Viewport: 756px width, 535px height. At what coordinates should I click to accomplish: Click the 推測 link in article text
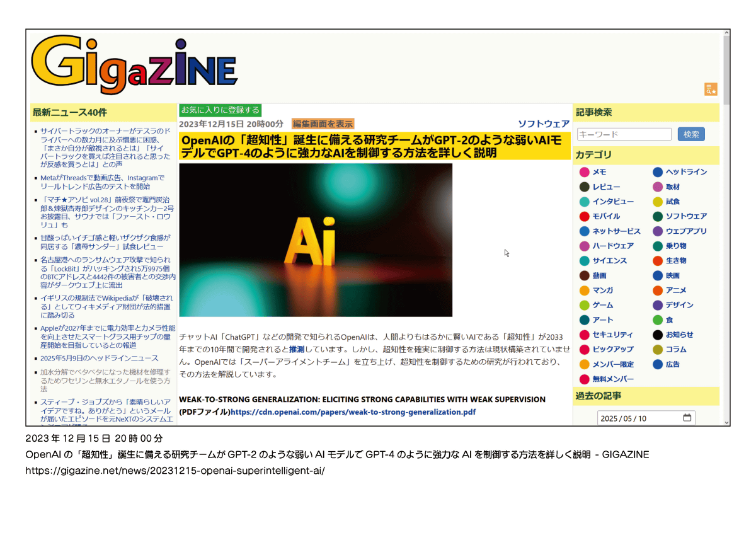coord(297,348)
